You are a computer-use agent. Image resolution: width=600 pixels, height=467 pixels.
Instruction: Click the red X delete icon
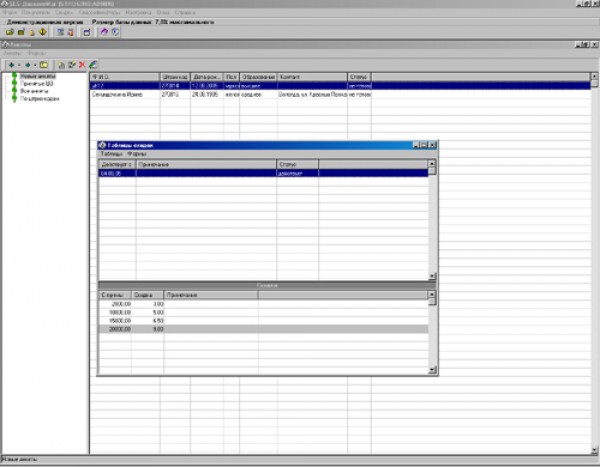[82, 65]
